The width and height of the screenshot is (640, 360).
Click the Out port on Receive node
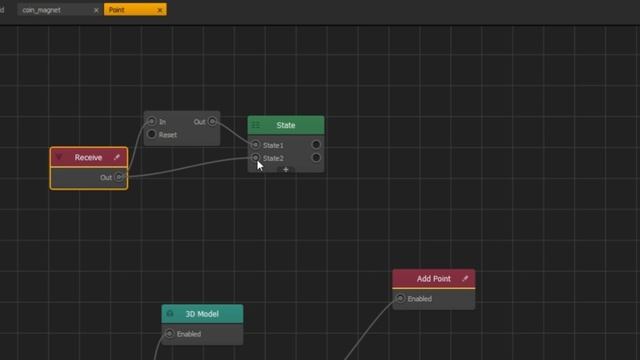pos(119,177)
